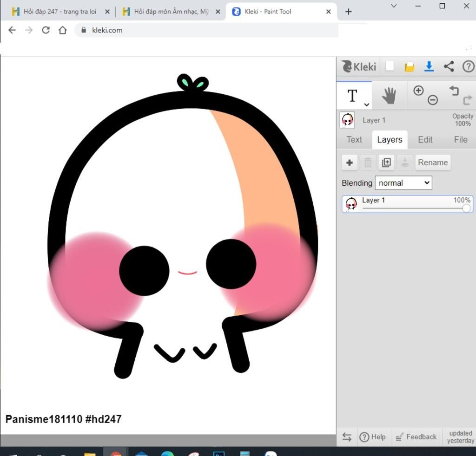Switch to the Text tab

[354, 139]
